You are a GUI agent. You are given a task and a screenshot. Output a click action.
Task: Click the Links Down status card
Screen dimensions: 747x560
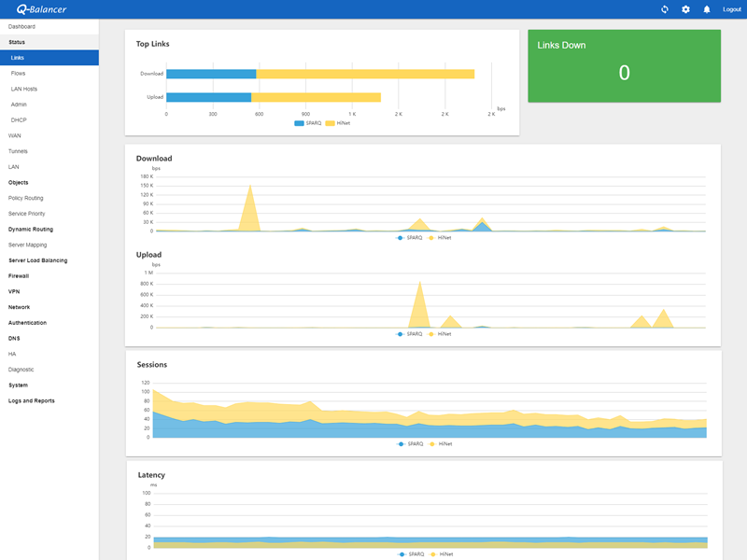[x=624, y=65]
